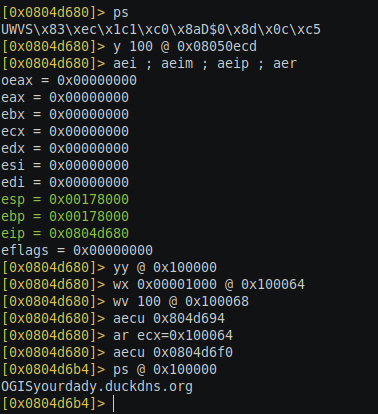Click the 'aei ; aeim ; aeip ; aer' command
This screenshot has width=378, height=414.
click(x=205, y=63)
